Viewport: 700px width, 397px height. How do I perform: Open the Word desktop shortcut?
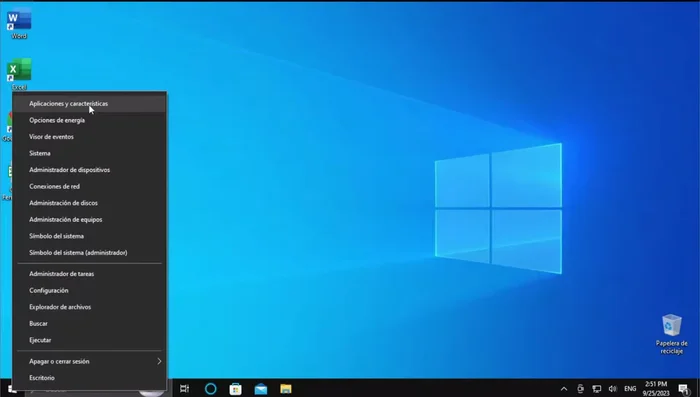19,24
